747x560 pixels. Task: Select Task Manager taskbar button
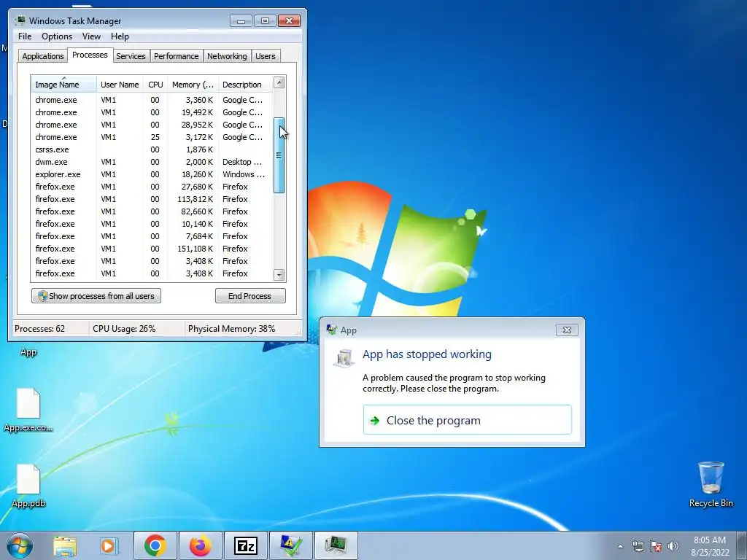pyautogui.click(x=336, y=545)
